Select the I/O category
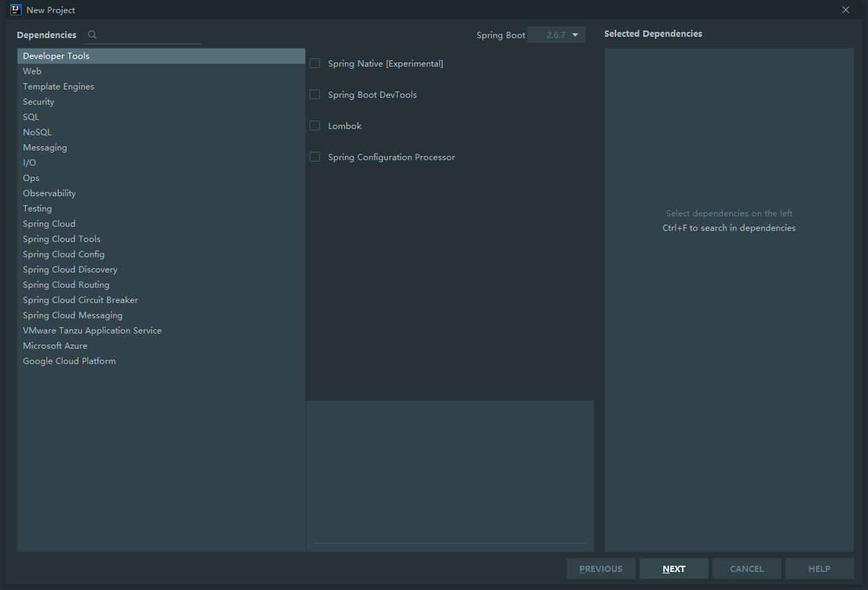The image size is (868, 590). 161,163
